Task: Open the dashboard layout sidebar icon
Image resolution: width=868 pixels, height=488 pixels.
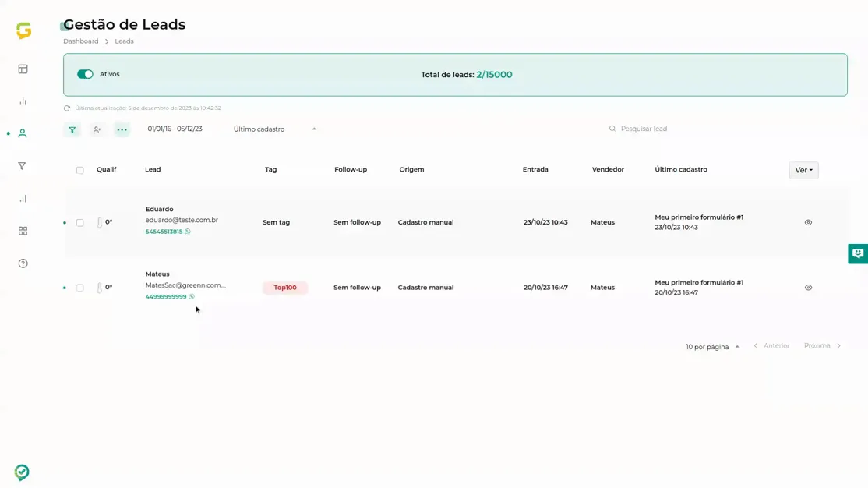Action: coord(23,69)
